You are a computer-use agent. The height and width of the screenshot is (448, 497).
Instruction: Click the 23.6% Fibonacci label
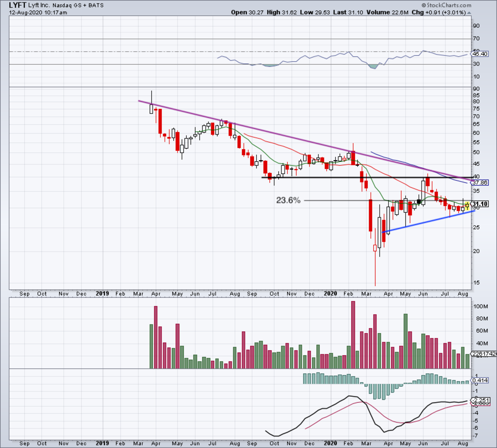(x=288, y=200)
